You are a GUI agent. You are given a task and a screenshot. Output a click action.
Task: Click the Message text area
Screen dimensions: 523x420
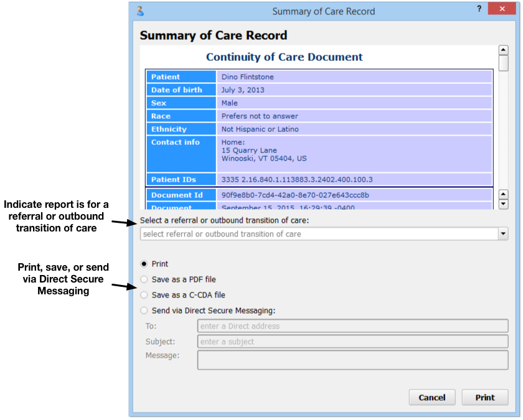(x=352, y=360)
